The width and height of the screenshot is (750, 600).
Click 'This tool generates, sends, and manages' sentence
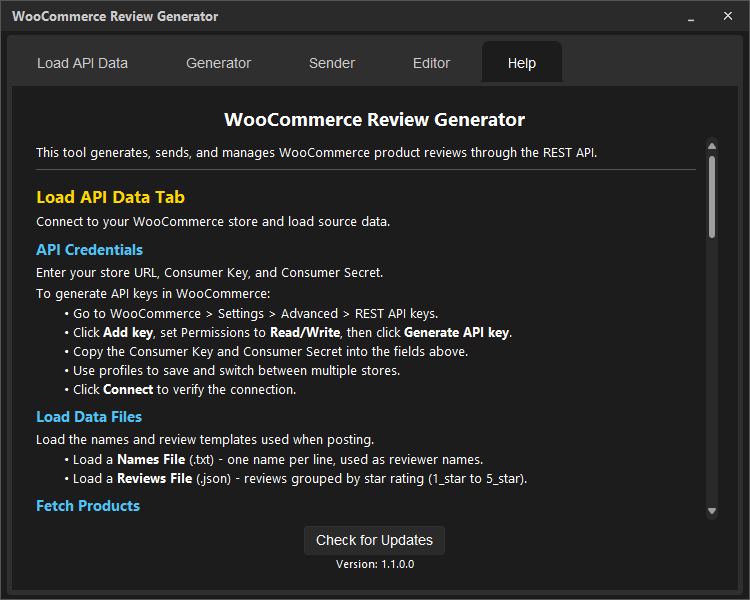[x=317, y=153]
